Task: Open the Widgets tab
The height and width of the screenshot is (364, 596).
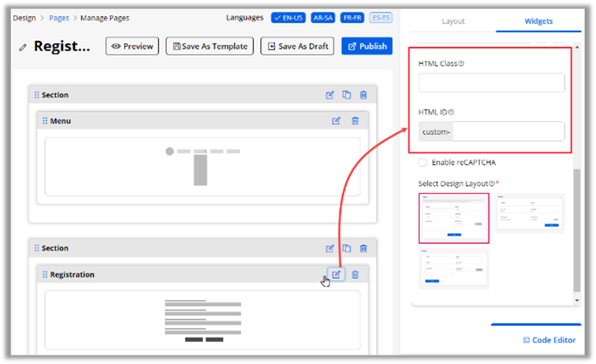Action: point(538,21)
